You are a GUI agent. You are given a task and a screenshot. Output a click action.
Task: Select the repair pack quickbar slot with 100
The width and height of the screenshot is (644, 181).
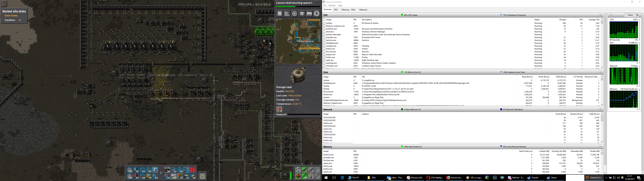pos(174,176)
